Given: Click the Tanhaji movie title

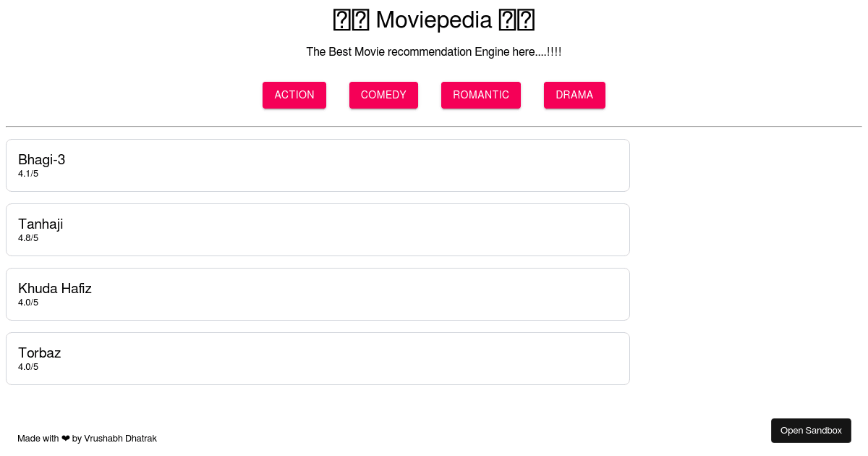Looking at the screenshot, I should 41,224.
